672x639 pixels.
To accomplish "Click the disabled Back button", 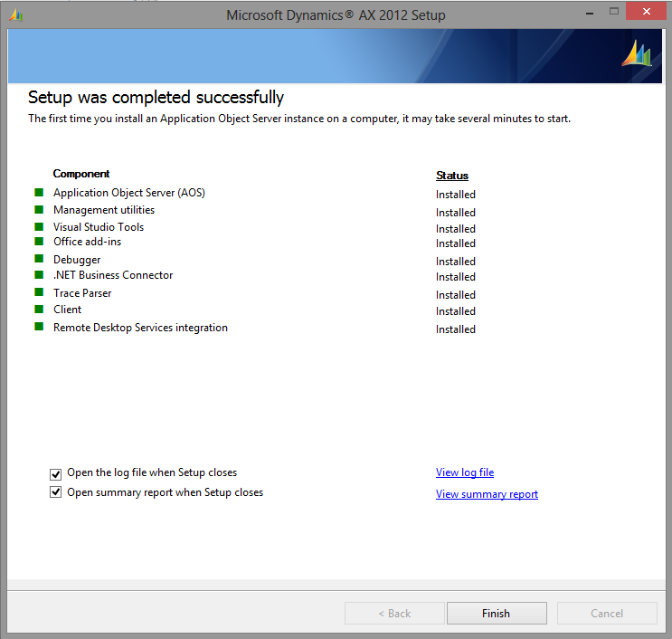I will point(394,614).
